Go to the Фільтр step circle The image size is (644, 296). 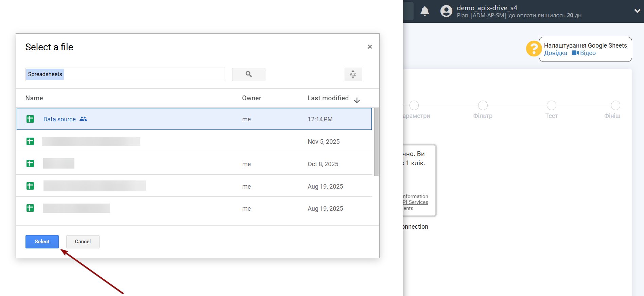point(483,105)
